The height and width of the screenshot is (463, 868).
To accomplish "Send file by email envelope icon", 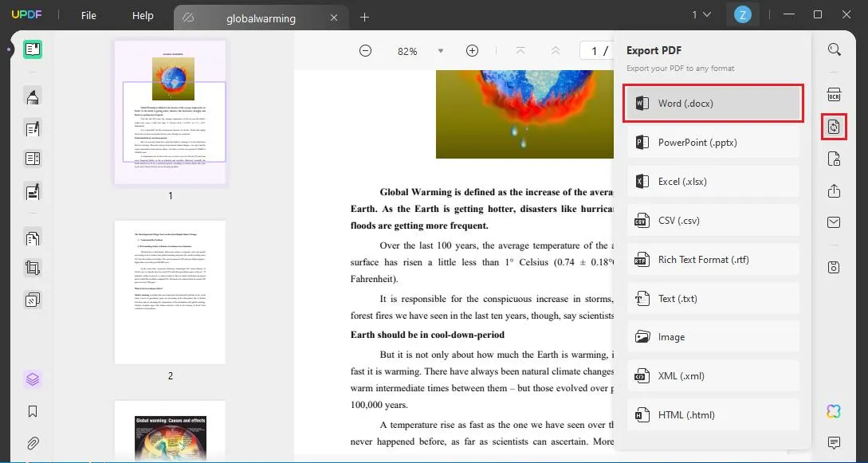I will pos(835,222).
